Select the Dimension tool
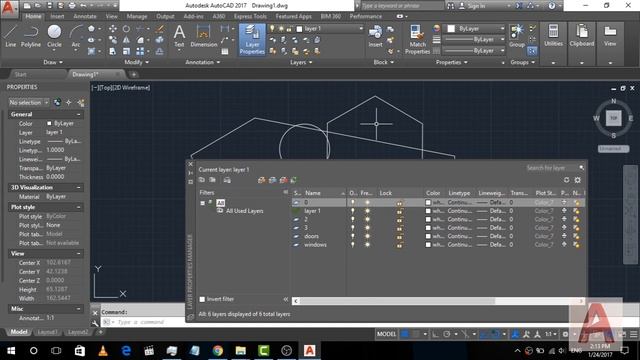The width and height of the screenshot is (640, 360). [x=203, y=36]
